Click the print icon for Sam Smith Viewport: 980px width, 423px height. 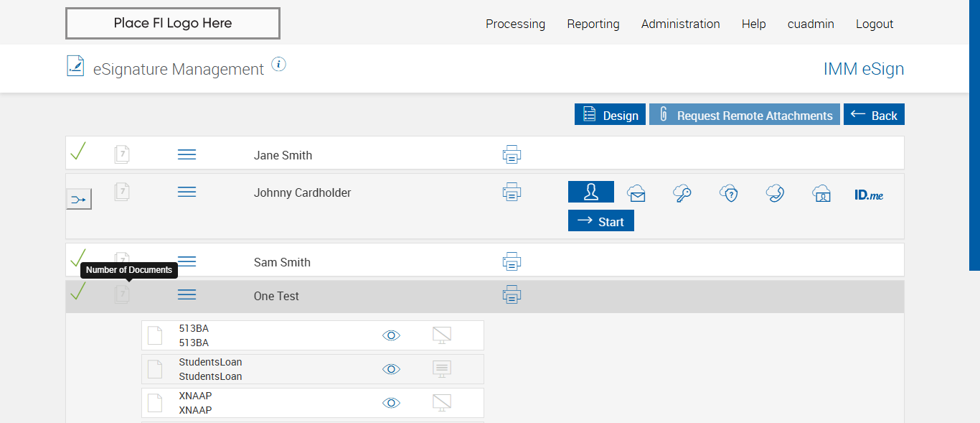click(x=512, y=261)
